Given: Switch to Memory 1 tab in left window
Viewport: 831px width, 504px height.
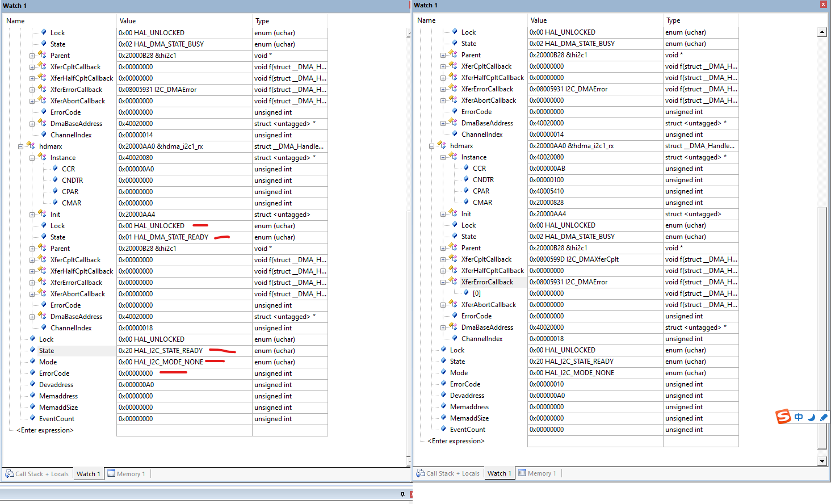Looking at the screenshot, I should coord(127,474).
